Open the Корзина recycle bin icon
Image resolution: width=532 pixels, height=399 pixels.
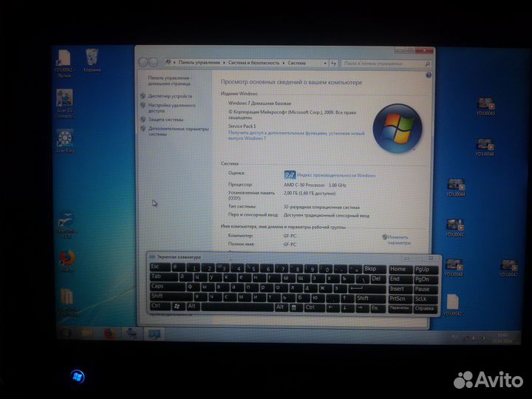(x=92, y=60)
